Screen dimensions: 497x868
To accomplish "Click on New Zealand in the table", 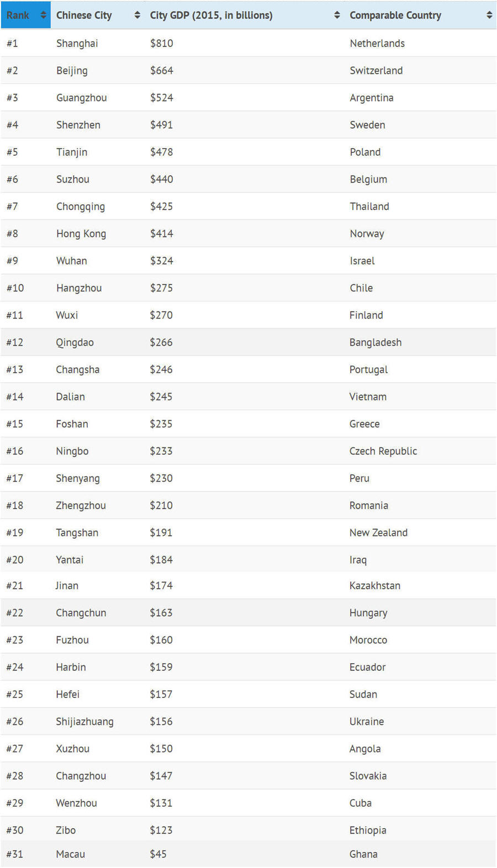I will (378, 533).
